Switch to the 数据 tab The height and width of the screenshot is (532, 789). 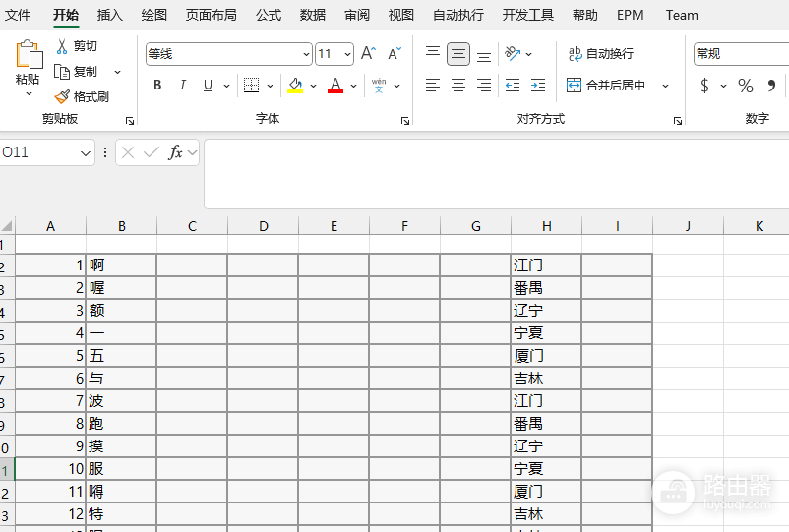(313, 15)
